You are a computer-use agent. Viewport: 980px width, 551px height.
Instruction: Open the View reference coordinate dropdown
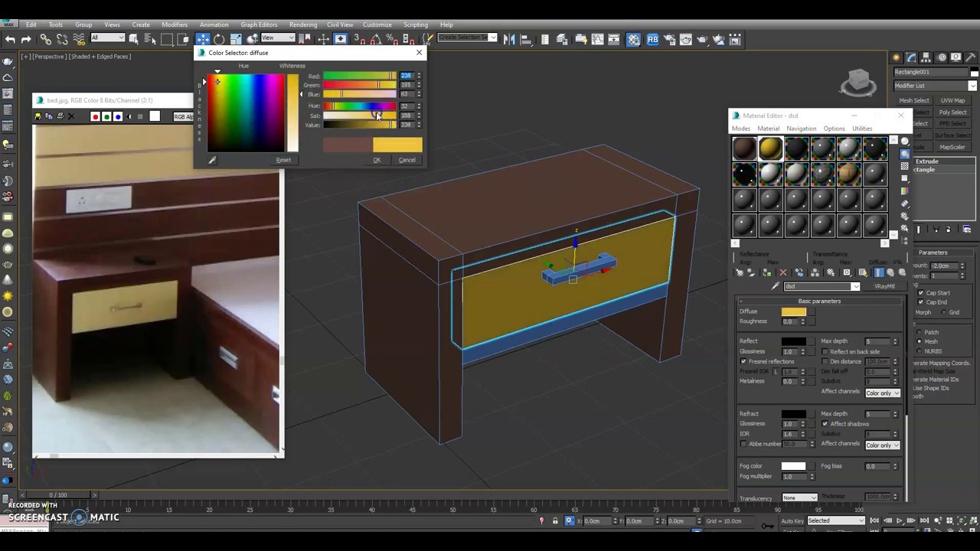click(x=279, y=38)
